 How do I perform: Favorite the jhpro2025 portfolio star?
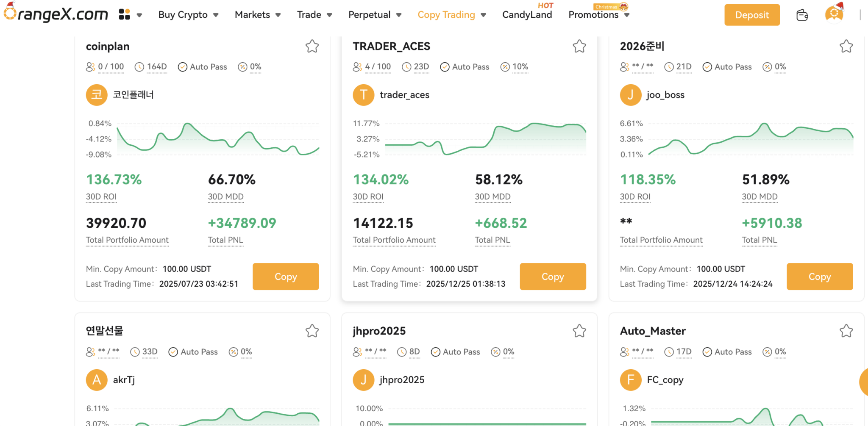point(579,331)
